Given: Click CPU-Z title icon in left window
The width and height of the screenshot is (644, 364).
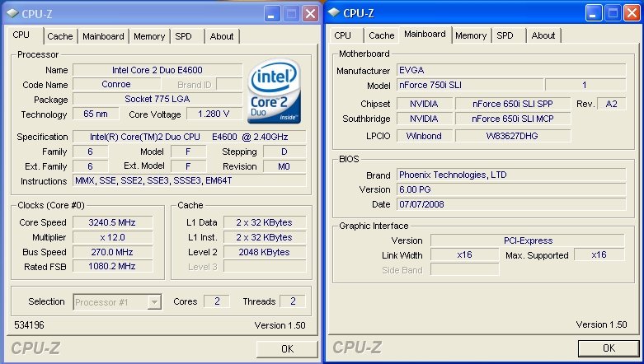Looking at the screenshot, I should click(x=12, y=13).
